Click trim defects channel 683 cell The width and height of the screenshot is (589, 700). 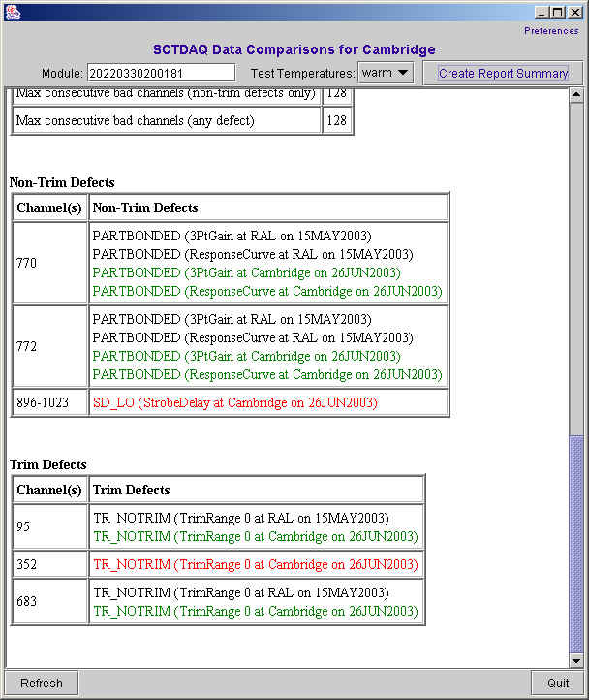coord(50,601)
